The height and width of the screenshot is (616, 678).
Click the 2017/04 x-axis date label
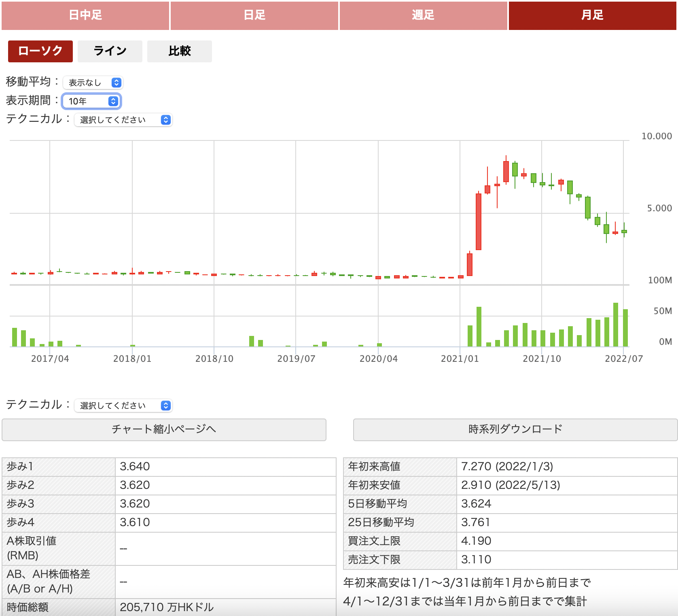tap(50, 359)
